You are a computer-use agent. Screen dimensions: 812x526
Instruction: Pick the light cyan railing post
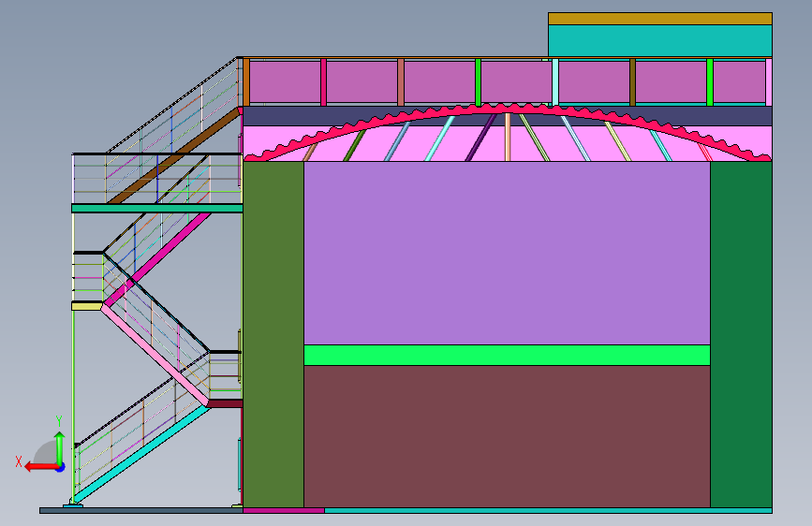click(x=555, y=82)
